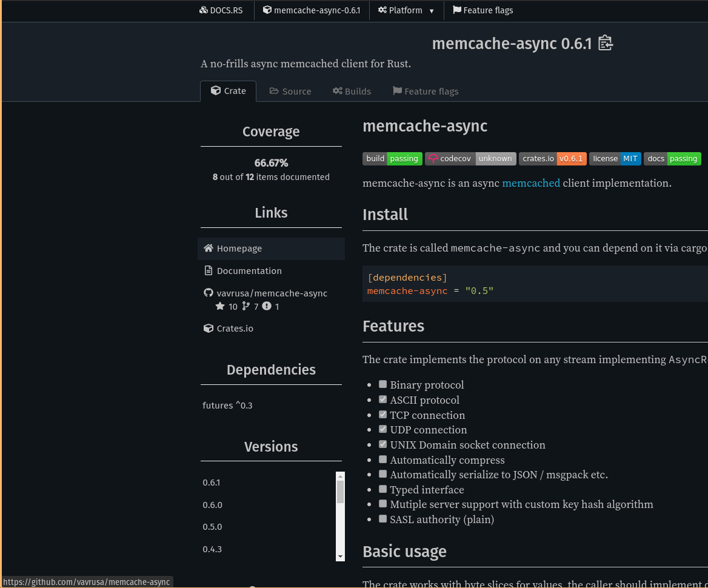The width and height of the screenshot is (708, 588).
Task: Toggle the Automatically serialize to JSON checkbox
Action: 383,474
